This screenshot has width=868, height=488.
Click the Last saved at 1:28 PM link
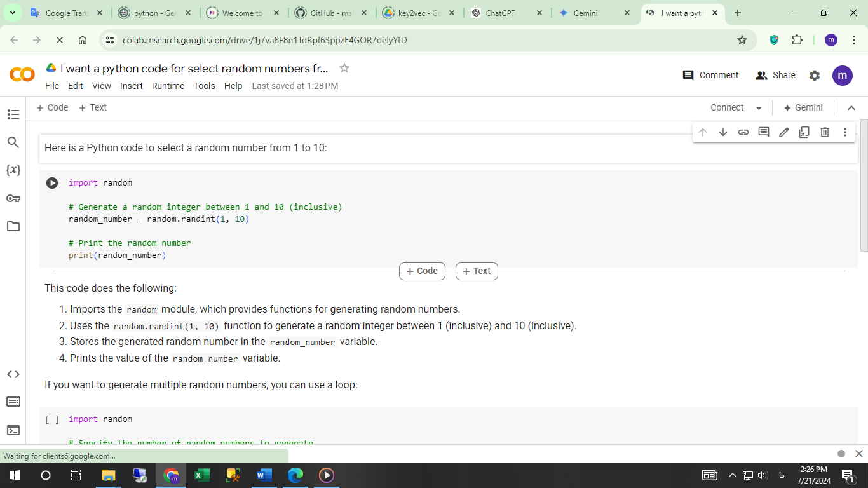295,86
